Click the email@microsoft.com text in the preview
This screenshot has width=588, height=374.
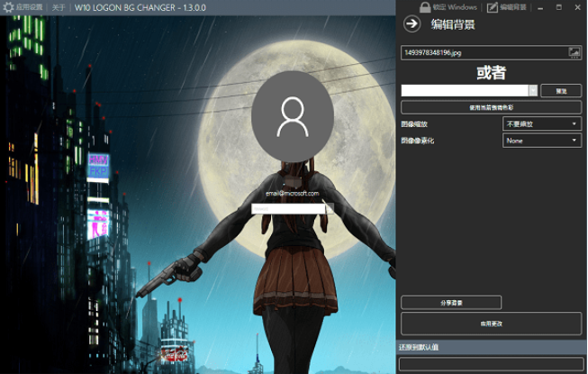[293, 194]
